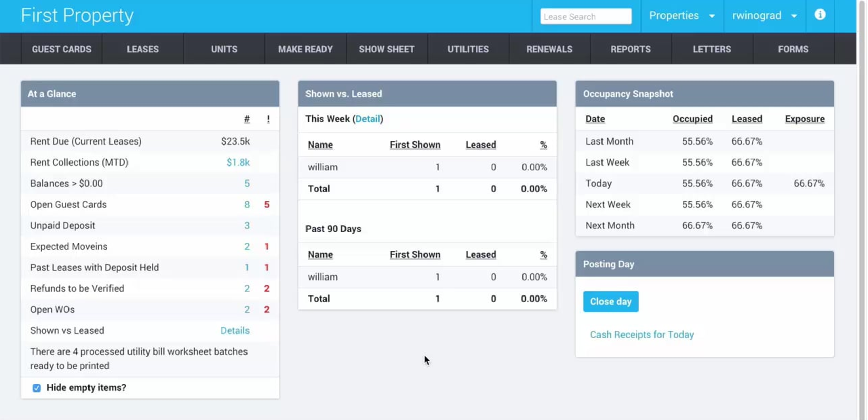Click Shown vs Leased Details link
The width and height of the screenshot is (868, 420).
pyautogui.click(x=235, y=330)
